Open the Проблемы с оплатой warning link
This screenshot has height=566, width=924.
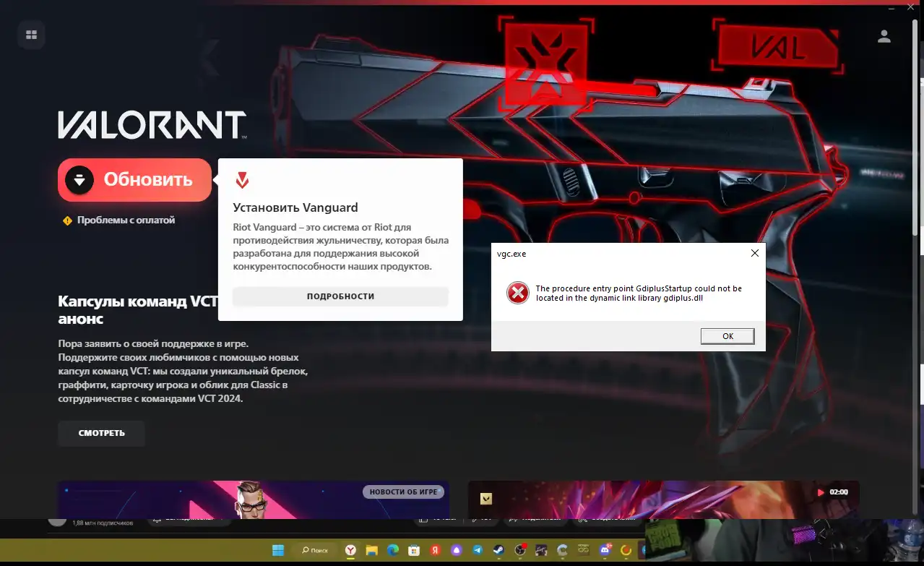119,220
